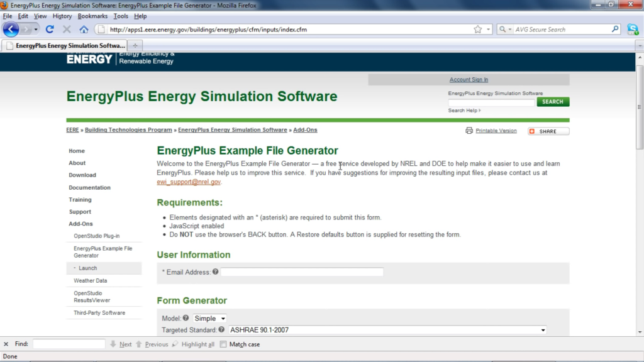Bookmark this page with the star icon
Viewport: 644px width, 362px height.
(x=478, y=30)
